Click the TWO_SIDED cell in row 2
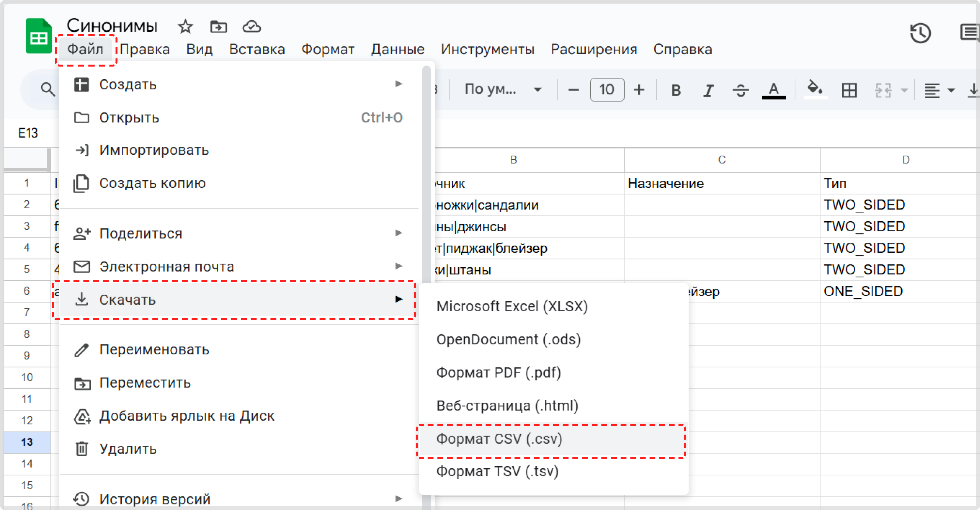The width and height of the screenshot is (980, 510). [900, 205]
